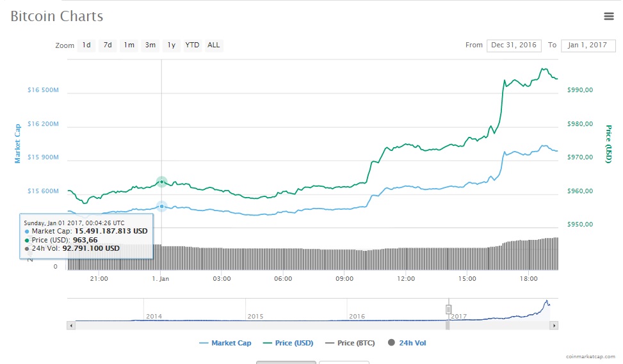
Task: Click tooltip Market Cap value 15.491.187.813 USD
Action: coord(111,231)
